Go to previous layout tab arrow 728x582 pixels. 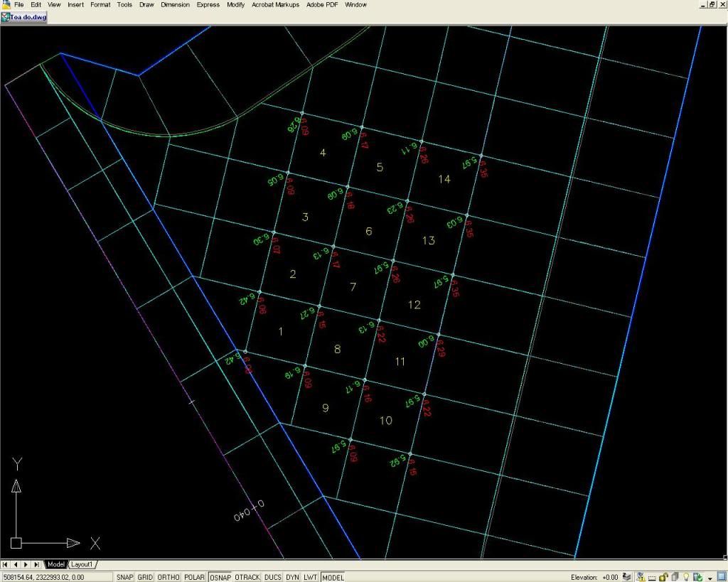click(16, 564)
